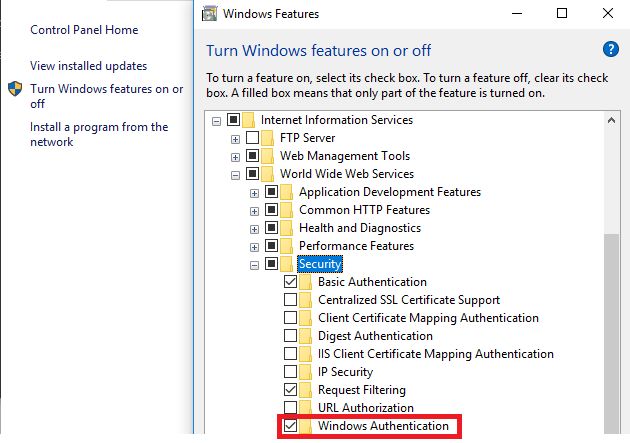Uncheck the Windows Authentication checkbox
Screen dimensions: 630x443
coord(290,426)
